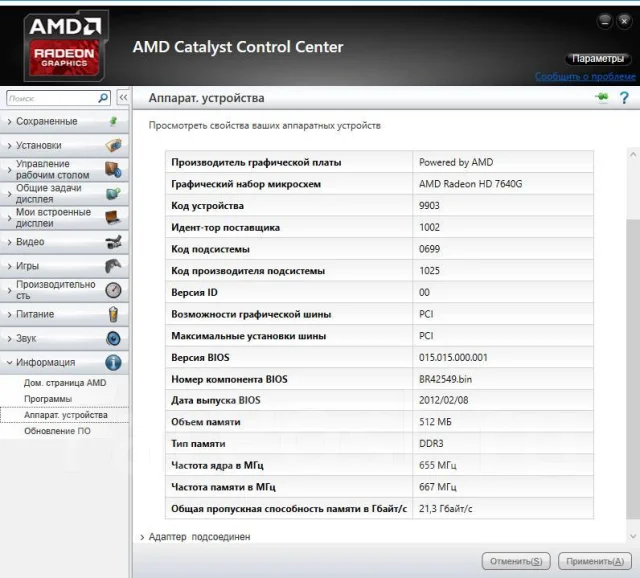This screenshot has height=578, width=640.
Task: Click the AMD Radeon Graphics logo
Action: (64, 46)
